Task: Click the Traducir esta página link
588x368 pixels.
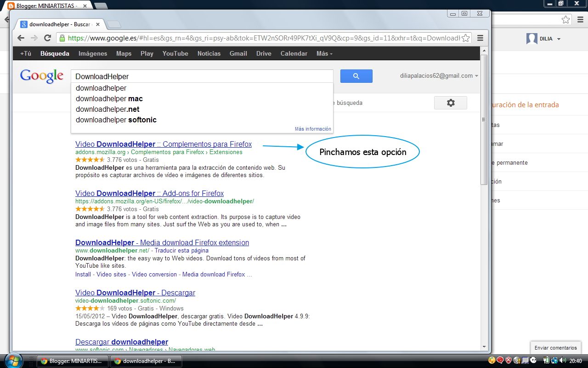Action: pyautogui.click(x=181, y=251)
